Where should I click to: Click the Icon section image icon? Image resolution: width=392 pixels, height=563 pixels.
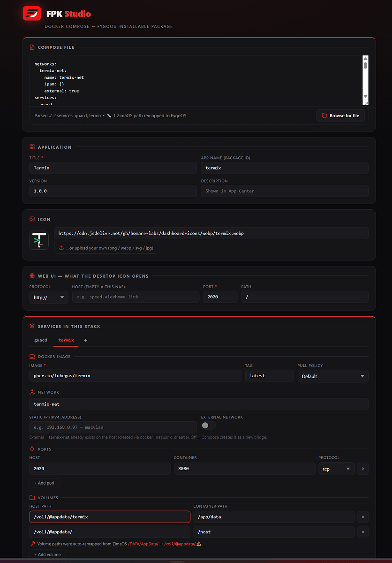tap(32, 219)
